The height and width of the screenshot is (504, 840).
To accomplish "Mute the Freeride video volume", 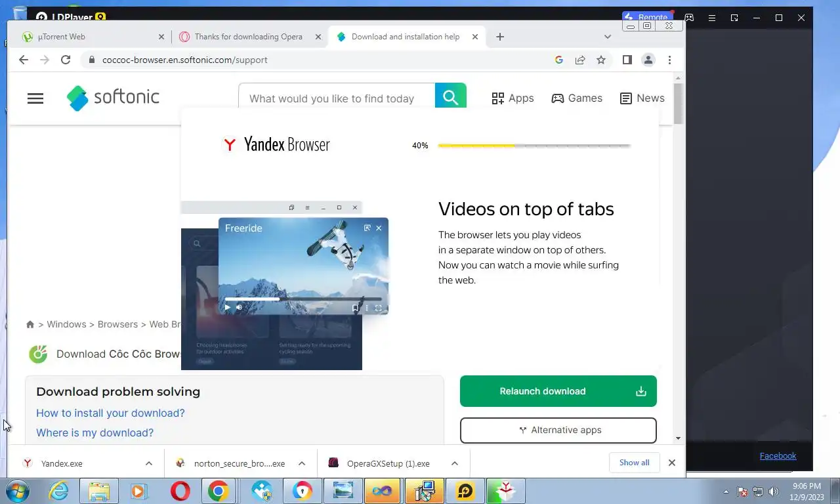I will (239, 307).
